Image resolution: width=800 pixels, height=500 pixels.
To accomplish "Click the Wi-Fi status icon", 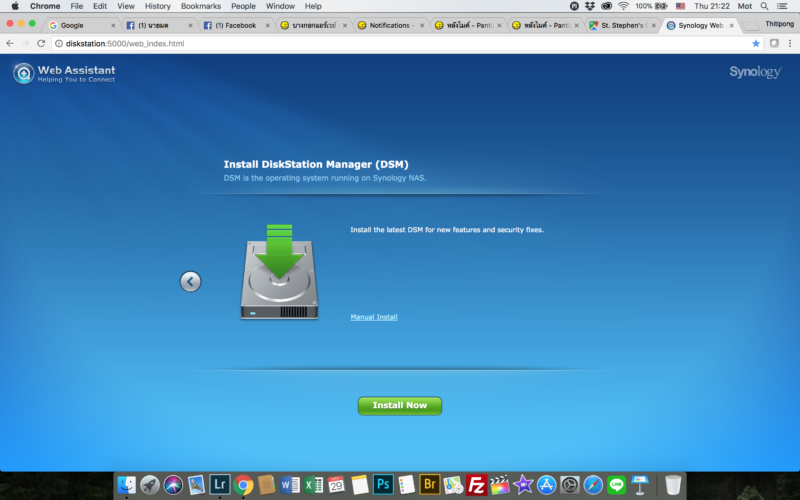I will [623, 6].
